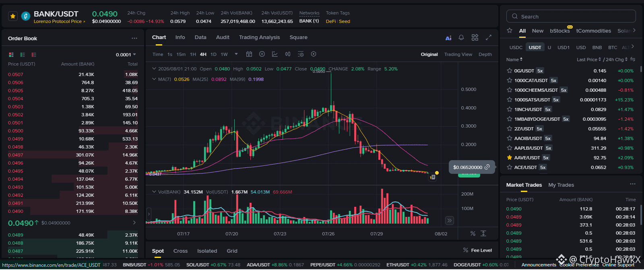Open Square tab
The width and height of the screenshot is (644, 270).
point(298,37)
